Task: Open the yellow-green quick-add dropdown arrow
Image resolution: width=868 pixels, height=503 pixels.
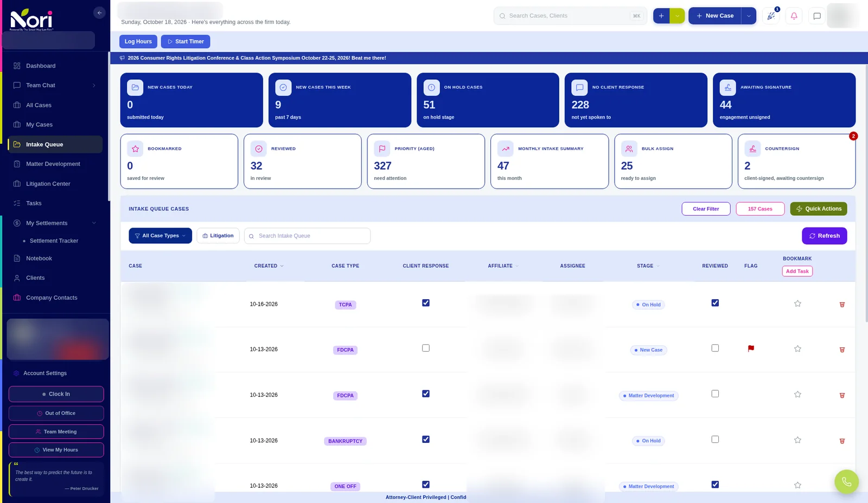Action: (677, 16)
